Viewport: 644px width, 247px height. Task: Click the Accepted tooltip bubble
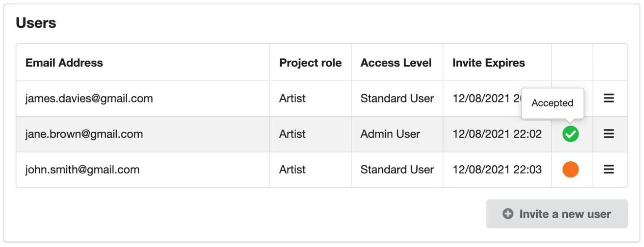coord(552,103)
